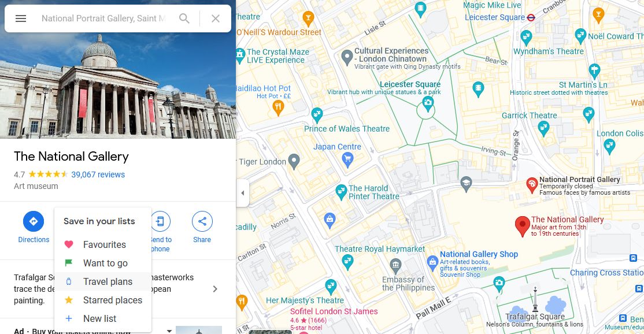Click the National Gallery Shop shopping pin
Viewport: 644px width, 334px height.
pos(432,262)
